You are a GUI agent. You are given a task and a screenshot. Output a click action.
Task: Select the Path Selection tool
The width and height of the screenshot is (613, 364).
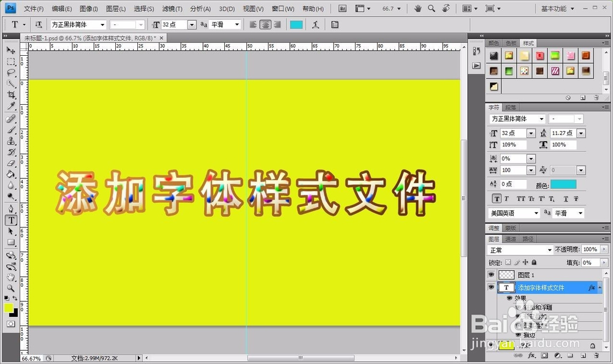tap(11, 232)
